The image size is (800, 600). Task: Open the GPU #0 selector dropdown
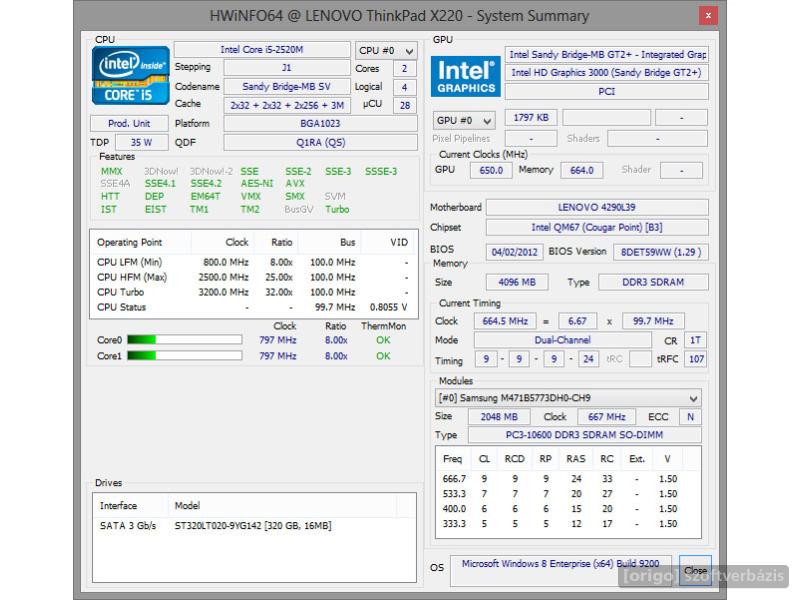pos(464,120)
